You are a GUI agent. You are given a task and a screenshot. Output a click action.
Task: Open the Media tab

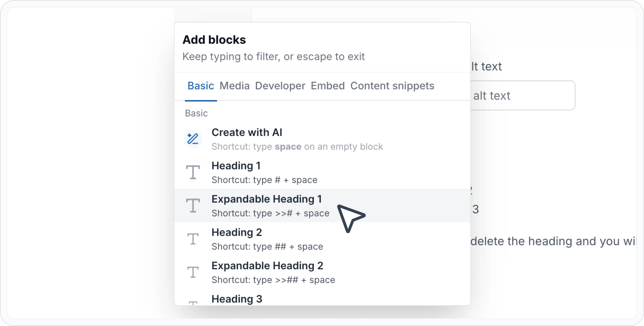coord(235,86)
